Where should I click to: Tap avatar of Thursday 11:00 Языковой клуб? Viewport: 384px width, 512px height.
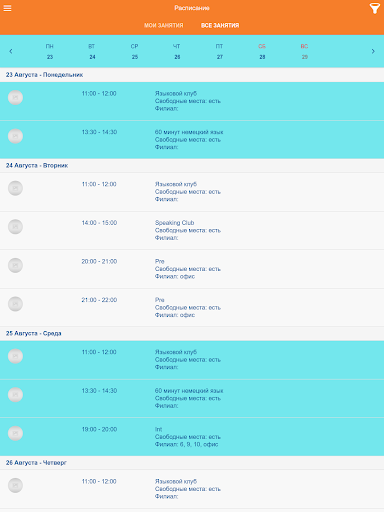tap(15, 485)
